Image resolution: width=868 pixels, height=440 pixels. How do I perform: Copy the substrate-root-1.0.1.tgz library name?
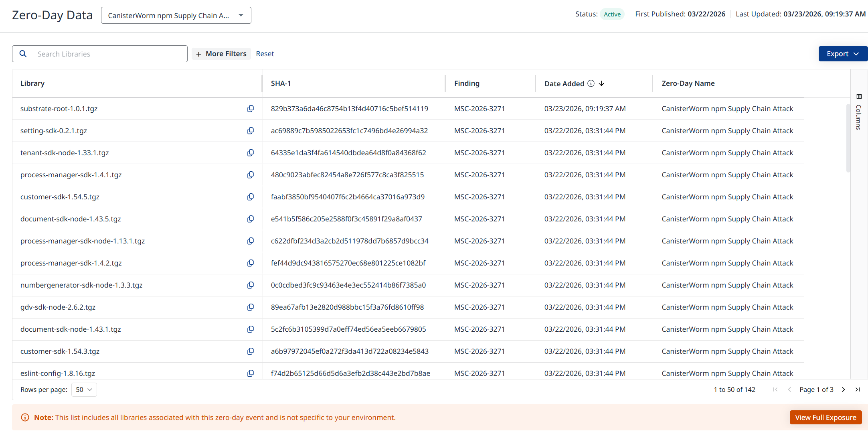(251, 109)
